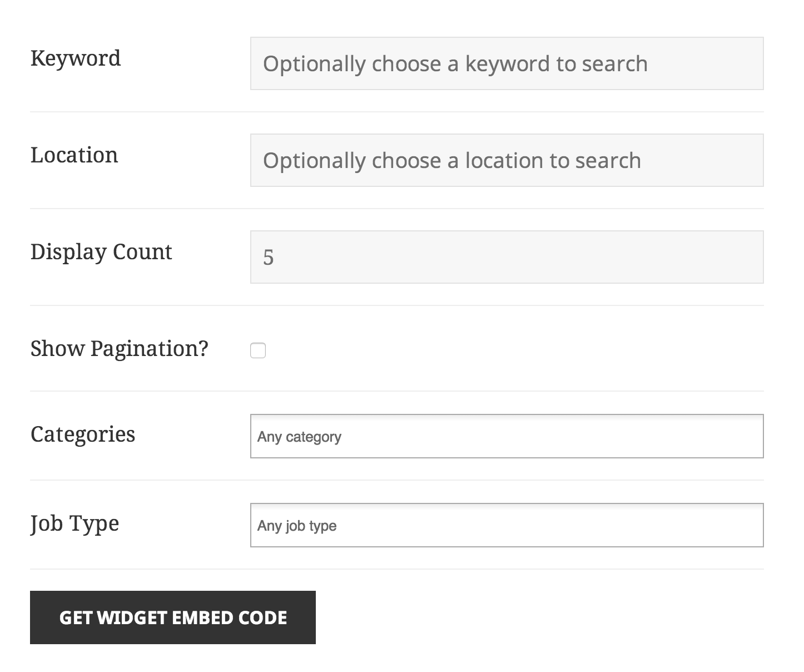Click the Job Type label
This screenshot has width=804, height=672.
point(74,523)
